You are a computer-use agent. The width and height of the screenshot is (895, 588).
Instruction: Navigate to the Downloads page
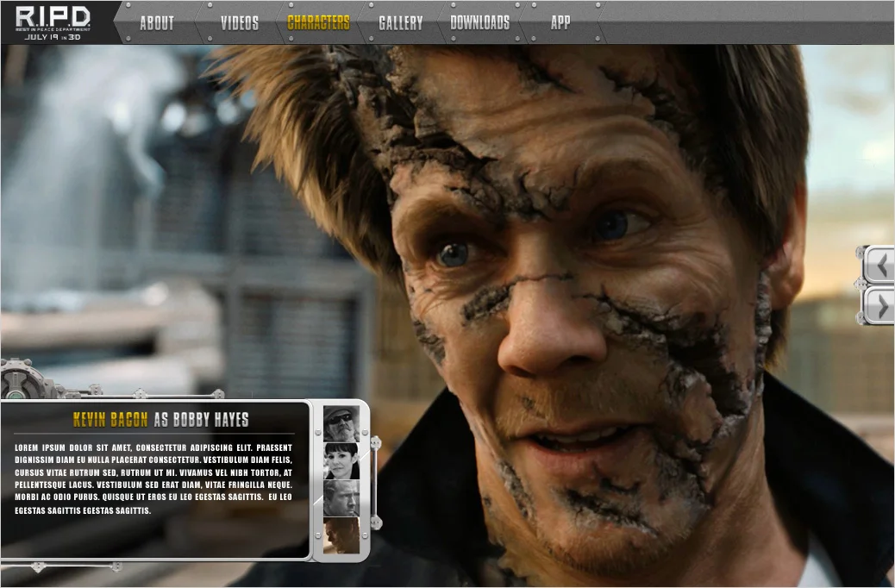(480, 22)
